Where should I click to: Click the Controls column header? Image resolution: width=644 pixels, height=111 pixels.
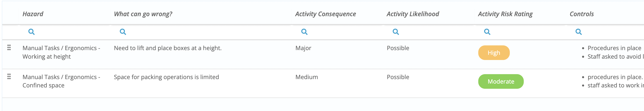(581, 14)
